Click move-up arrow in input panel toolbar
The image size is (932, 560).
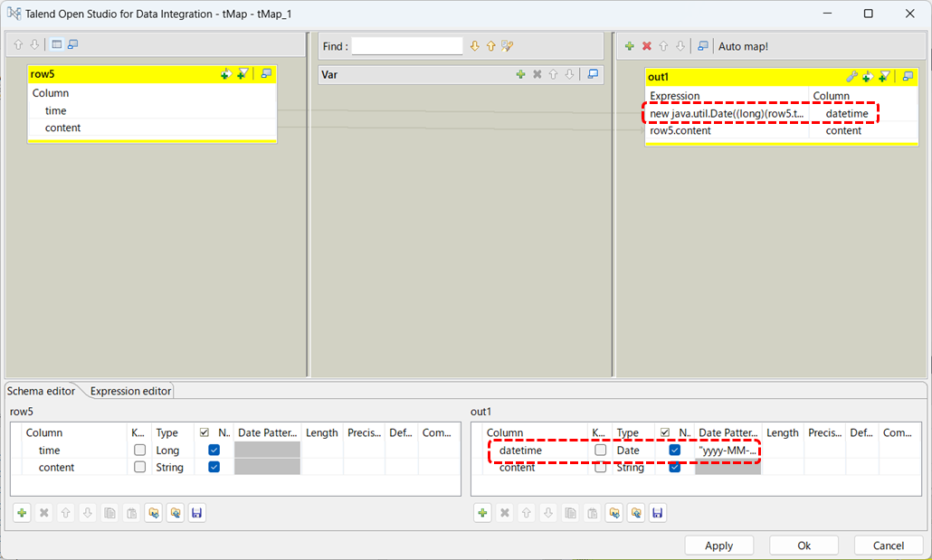point(18,44)
